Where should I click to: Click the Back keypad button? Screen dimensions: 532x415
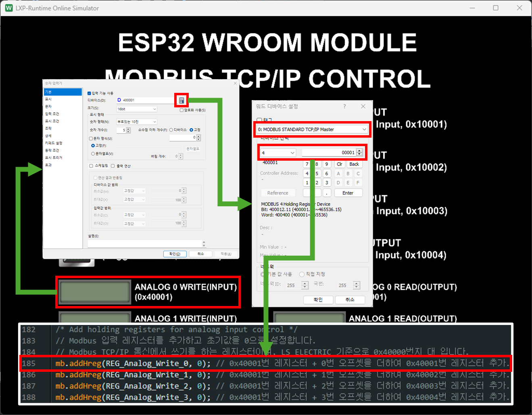[354, 164]
